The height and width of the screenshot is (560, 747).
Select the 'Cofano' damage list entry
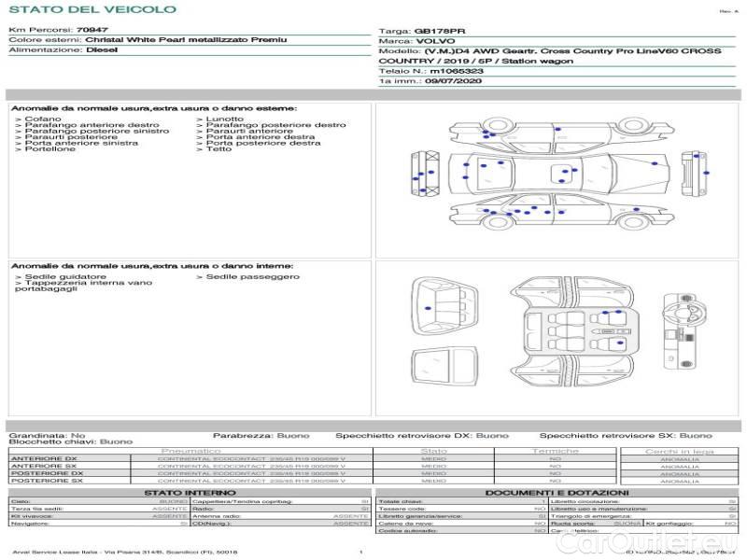43,119
